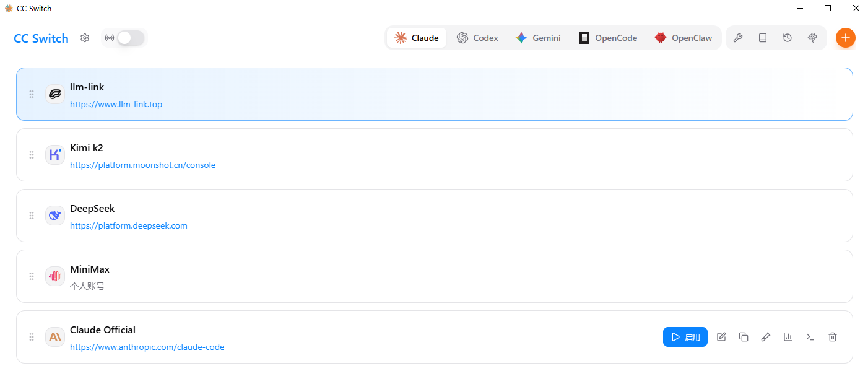Open the platform.deepseek.com link

click(x=128, y=225)
